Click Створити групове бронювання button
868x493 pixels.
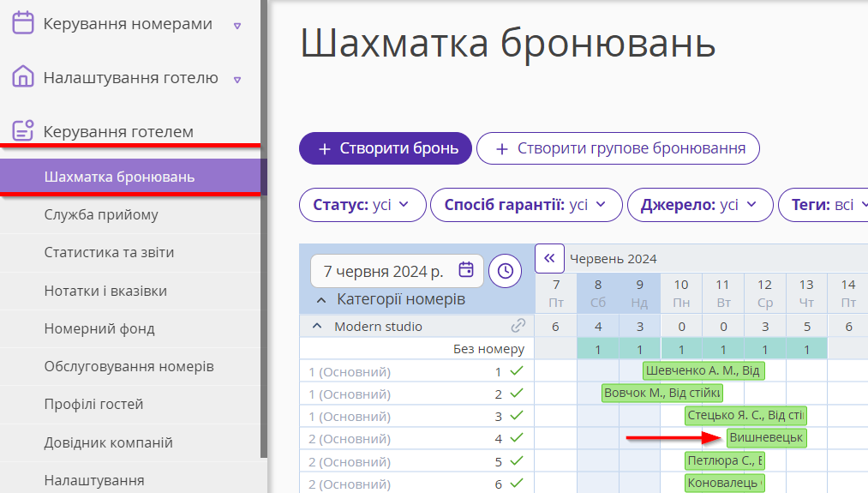pos(618,148)
